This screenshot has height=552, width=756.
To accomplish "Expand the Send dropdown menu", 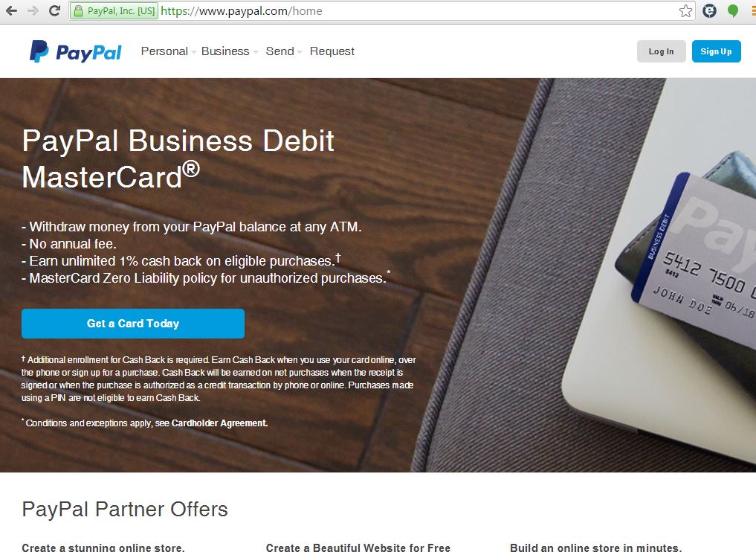I will pyautogui.click(x=283, y=51).
